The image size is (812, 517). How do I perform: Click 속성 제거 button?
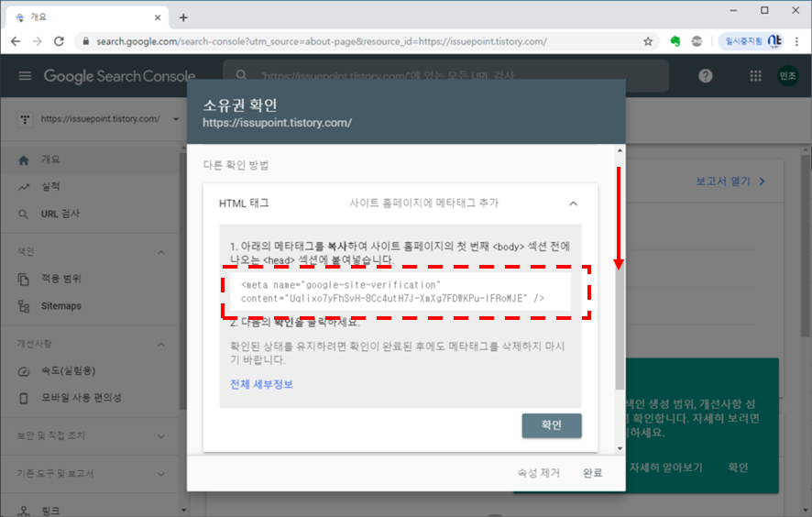539,473
